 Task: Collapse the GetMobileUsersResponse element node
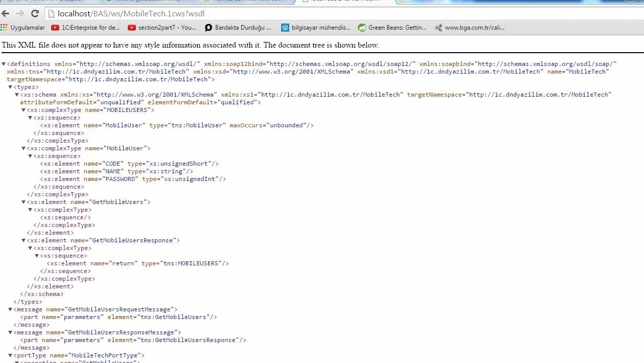click(24, 240)
